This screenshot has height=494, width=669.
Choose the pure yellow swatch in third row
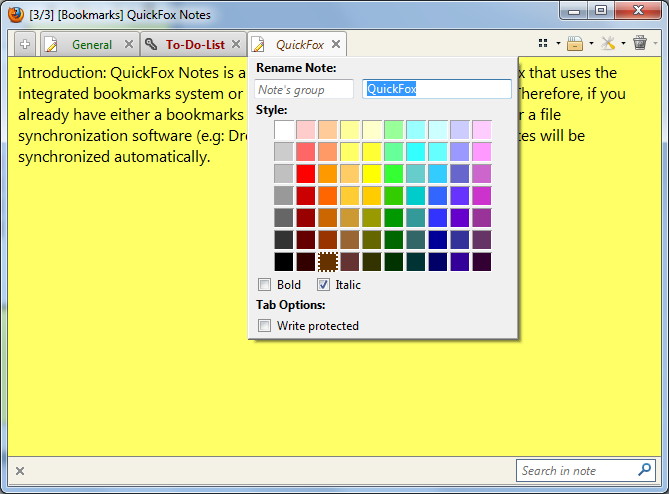[x=372, y=174]
